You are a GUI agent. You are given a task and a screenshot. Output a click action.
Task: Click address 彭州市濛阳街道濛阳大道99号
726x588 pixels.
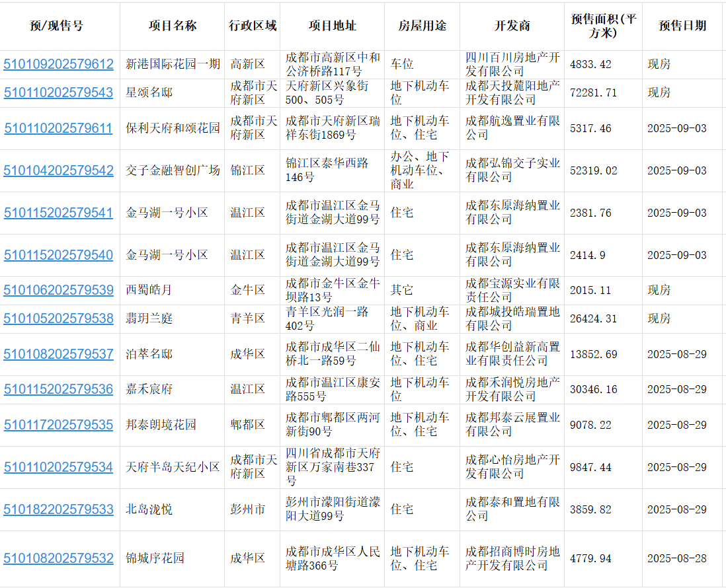333,509
